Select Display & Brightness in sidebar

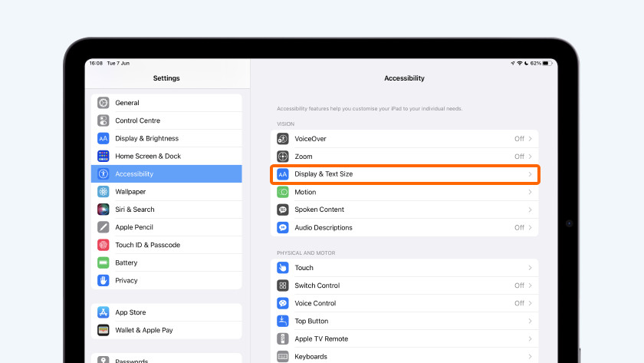(146, 139)
